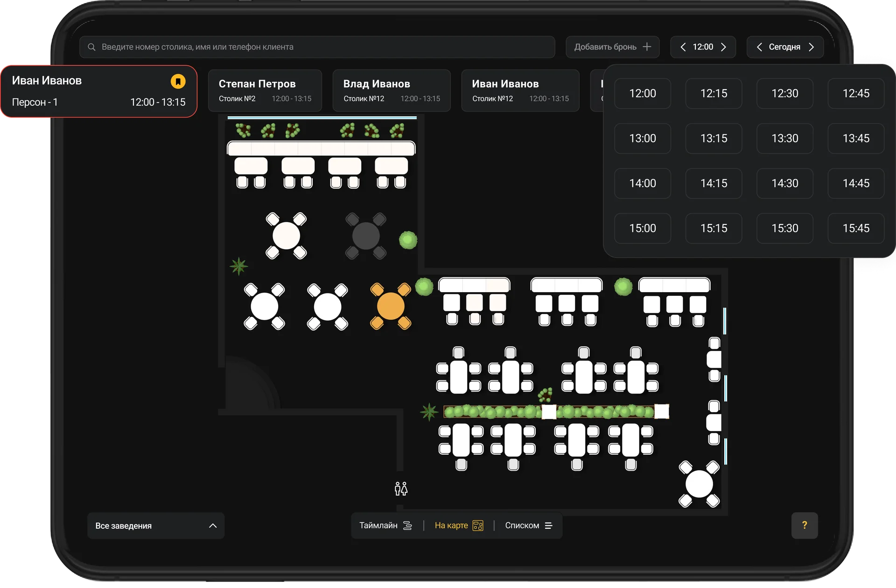Select the 13:30 time slot
The height and width of the screenshot is (588, 896).
785,139
